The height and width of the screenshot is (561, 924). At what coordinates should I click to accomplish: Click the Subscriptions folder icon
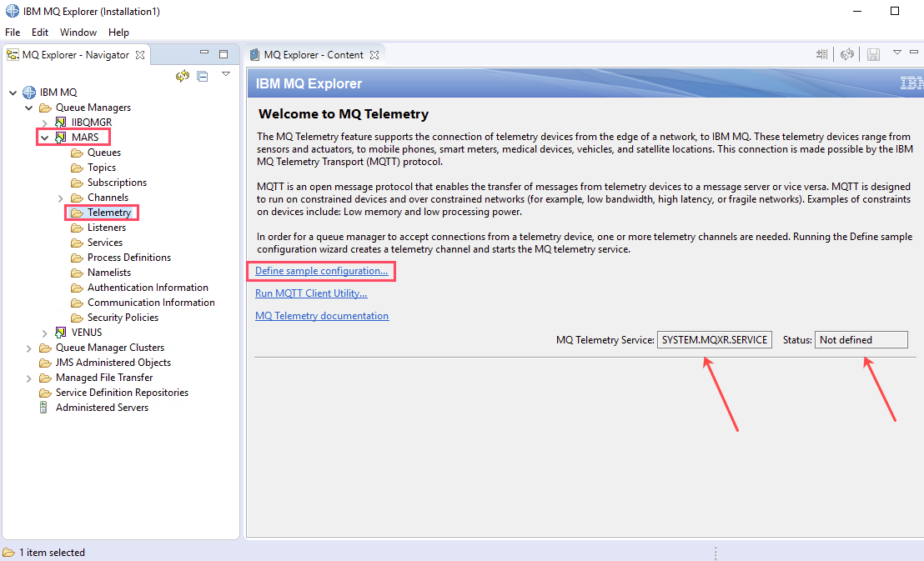tap(77, 183)
